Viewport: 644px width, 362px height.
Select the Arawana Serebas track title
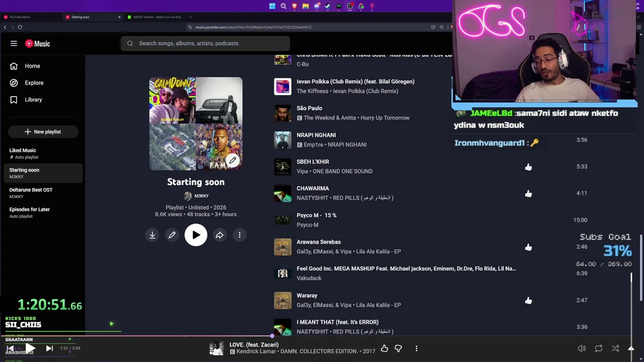point(318,242)
